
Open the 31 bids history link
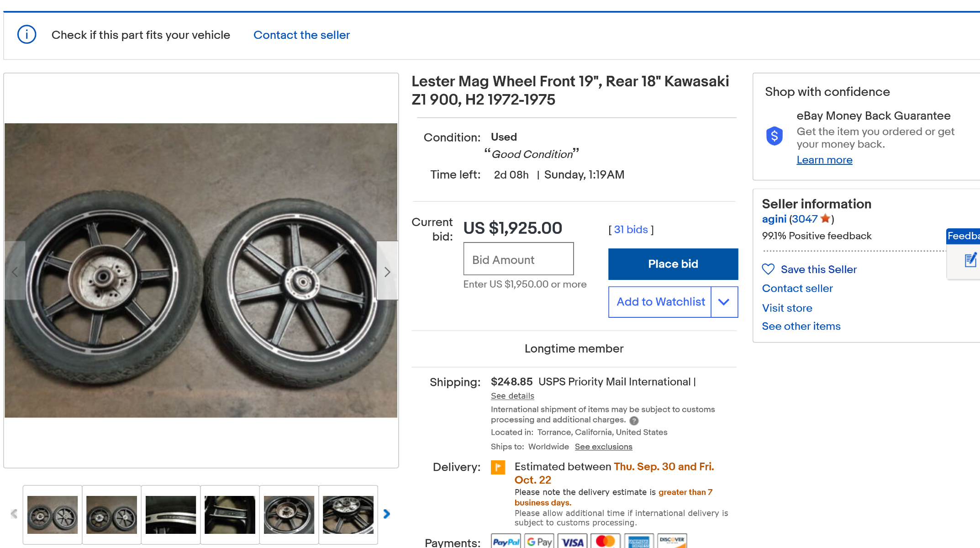point(631,230)
